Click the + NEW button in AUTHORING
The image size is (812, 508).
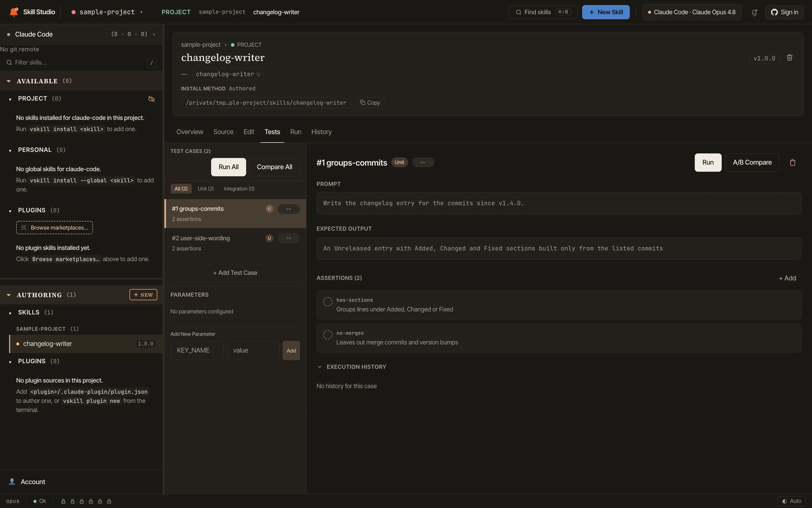pos(143,295)
